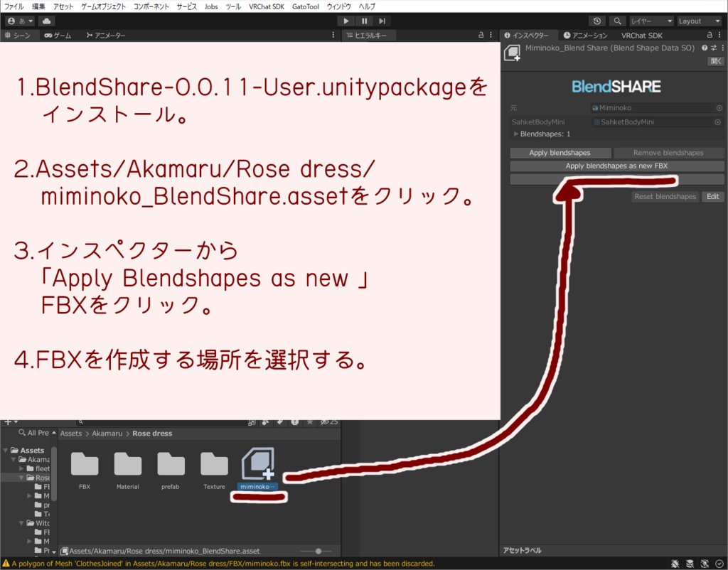Viewport: 728px width, 570px height.
Task: Collapse the Assets tree folder arrow
Action: coord(6,451)
